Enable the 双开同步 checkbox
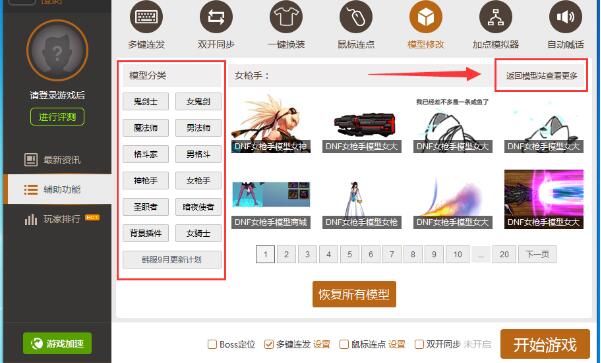This screenshot has width=601, height=363. (419, 344)
